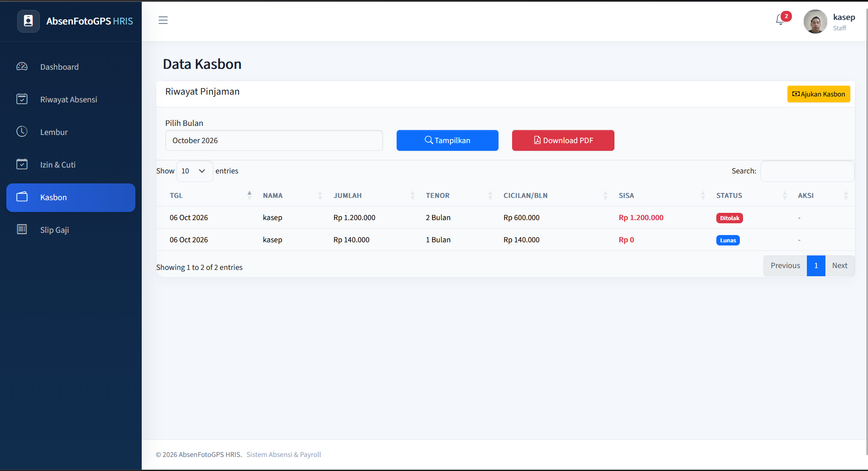Click the Ditolak status badge
The image size is (868, 471).
tap(729, 218)
